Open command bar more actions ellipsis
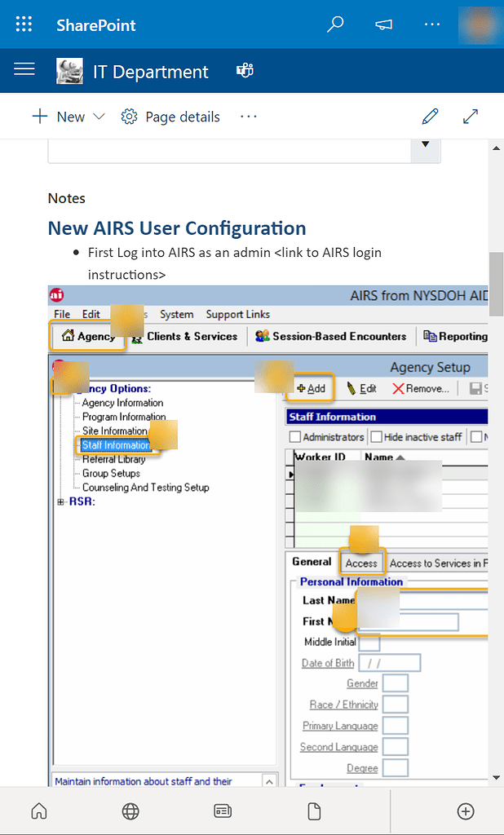Viewport: 504px width, 835px height. coord(249,117)
